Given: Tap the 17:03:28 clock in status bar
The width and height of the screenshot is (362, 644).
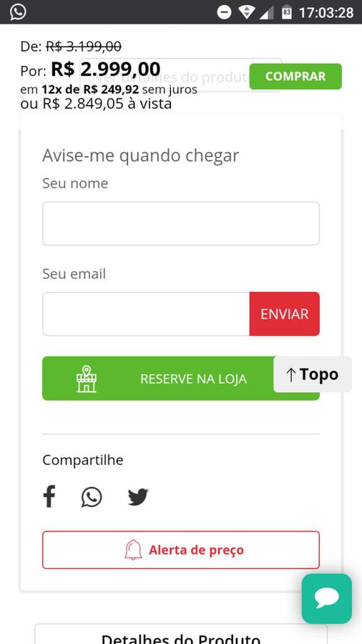Looking at the screenshot, I should coord(326,12).
